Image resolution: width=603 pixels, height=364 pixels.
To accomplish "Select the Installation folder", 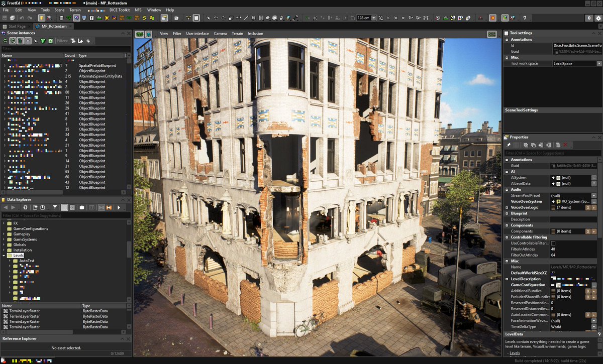I will (x=19, y=250).
